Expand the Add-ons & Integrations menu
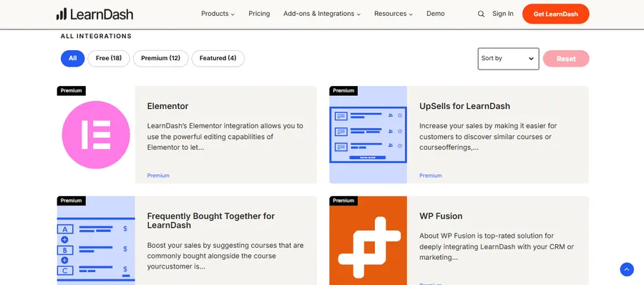The width and height of the screenshot is (644, 285). (322, 14)
